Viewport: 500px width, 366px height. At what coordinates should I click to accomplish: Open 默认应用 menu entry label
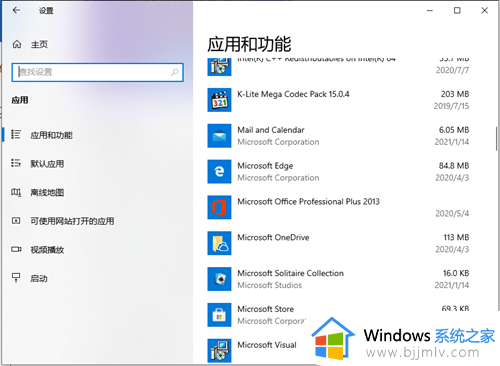[47, 164]
